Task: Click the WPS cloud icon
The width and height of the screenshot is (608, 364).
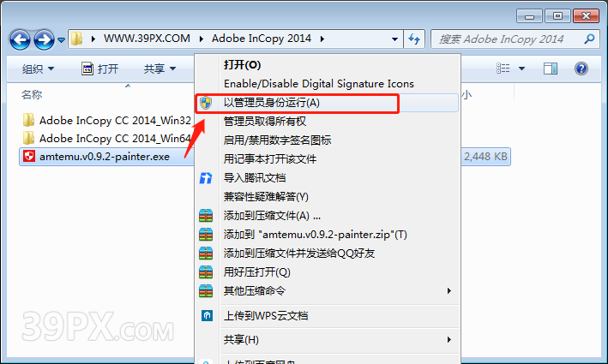Action: coord(207,315)
